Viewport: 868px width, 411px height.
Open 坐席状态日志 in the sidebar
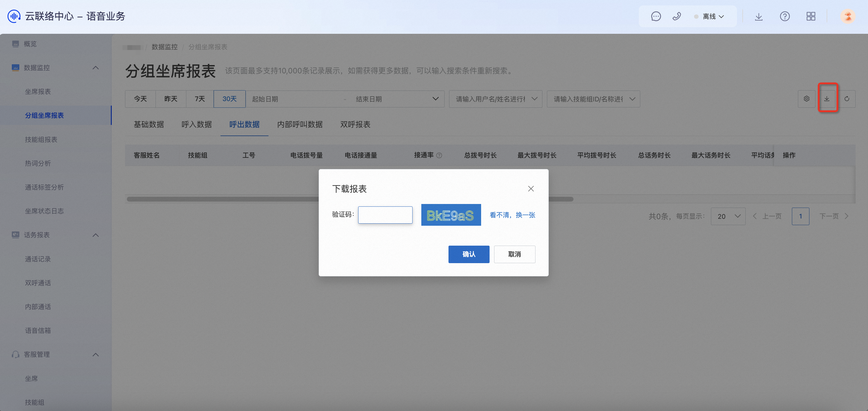(x=44, y=211)
